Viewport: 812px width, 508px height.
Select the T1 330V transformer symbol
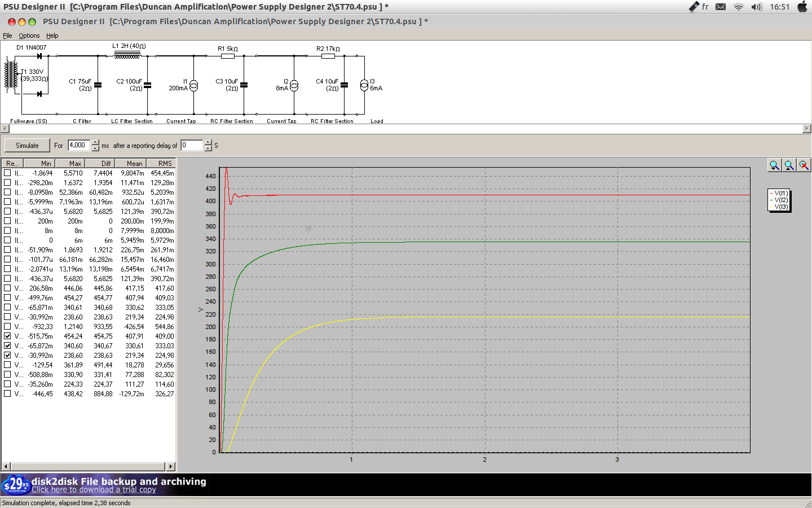coord(11,75)
